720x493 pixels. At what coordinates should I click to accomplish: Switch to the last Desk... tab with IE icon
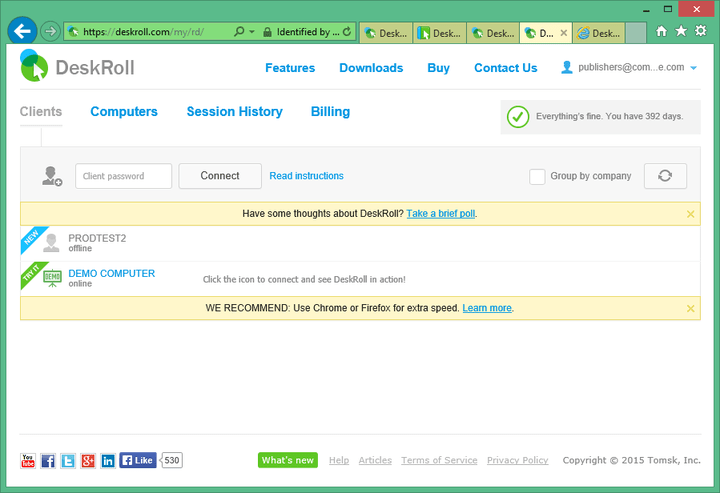pos(599,33)
